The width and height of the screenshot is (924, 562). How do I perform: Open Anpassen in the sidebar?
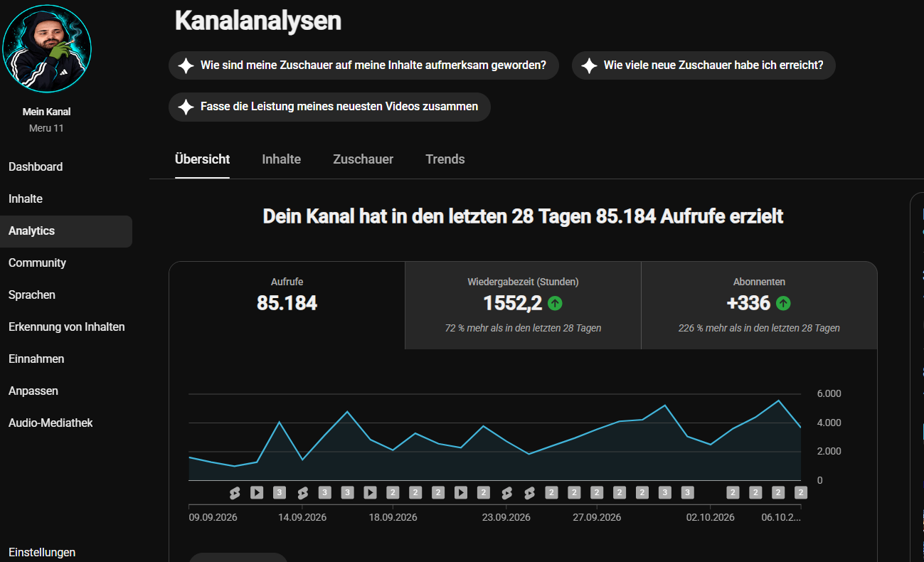coord(33,391)
